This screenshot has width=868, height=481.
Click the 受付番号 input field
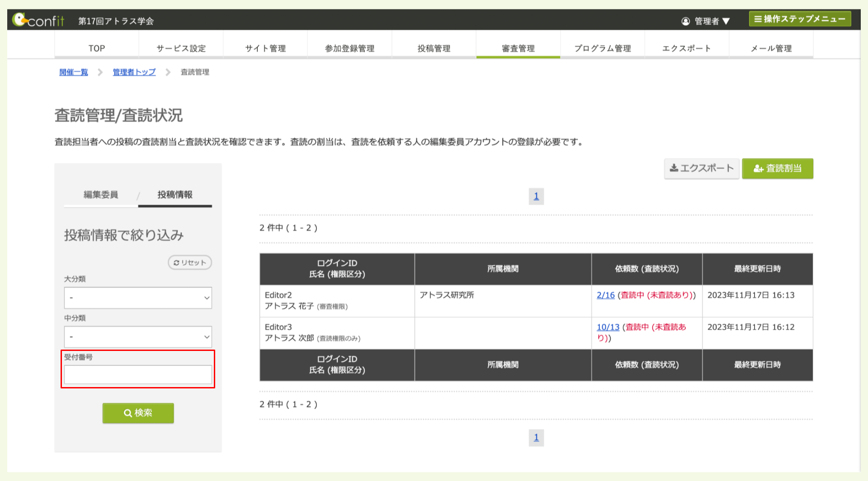coord(138,375)
